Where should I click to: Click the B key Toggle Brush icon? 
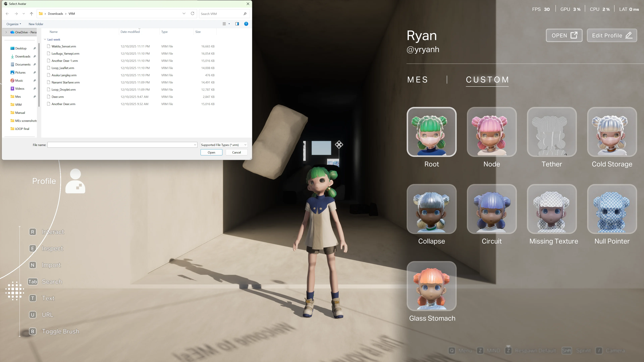(33, 331)
